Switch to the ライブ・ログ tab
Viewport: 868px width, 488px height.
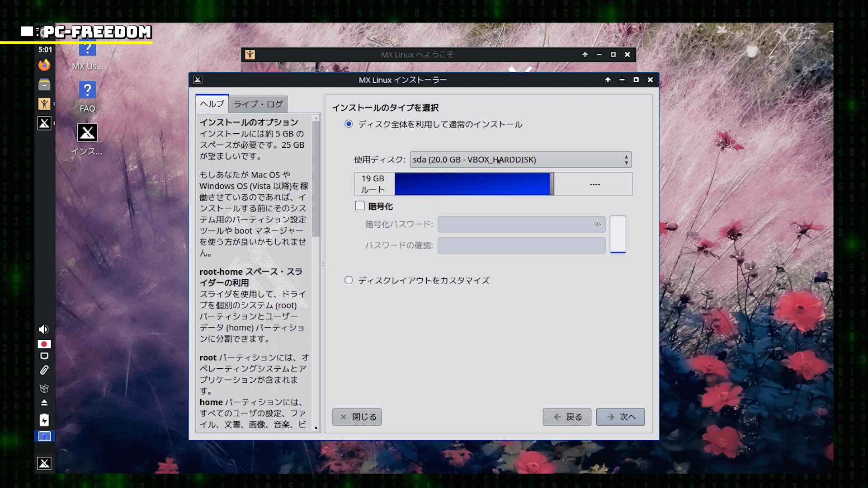(258, 104)
